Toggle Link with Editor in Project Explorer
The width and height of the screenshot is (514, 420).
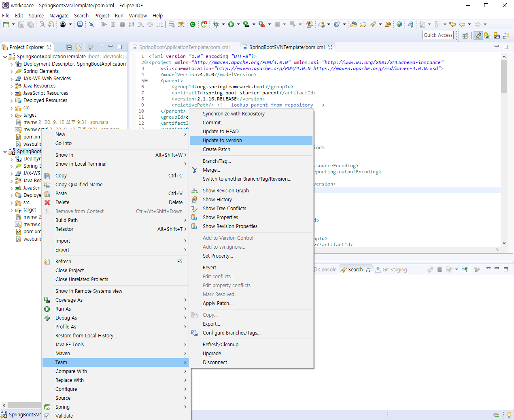[78, 47]
